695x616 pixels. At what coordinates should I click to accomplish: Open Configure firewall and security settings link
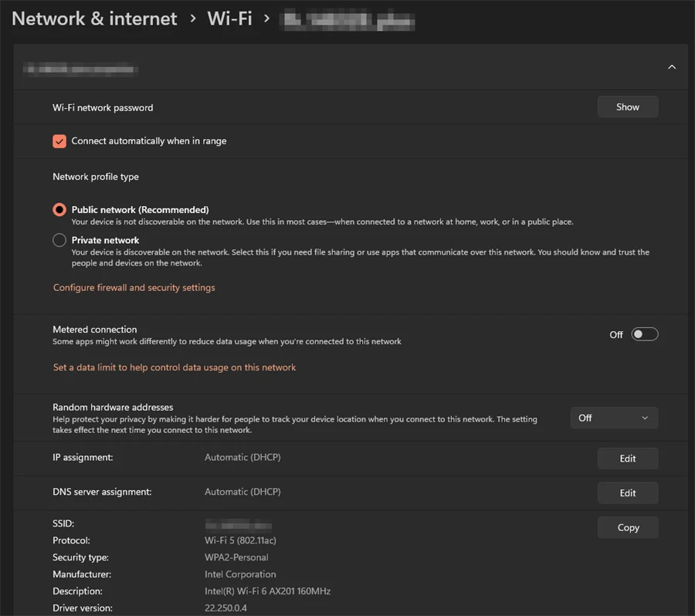coord(134,288)
